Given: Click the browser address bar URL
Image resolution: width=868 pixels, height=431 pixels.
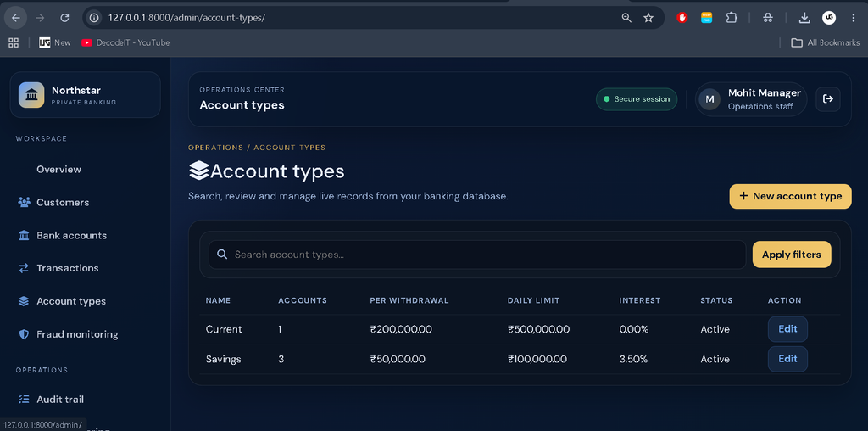Looking at the screenshot, I should point(186,18).
